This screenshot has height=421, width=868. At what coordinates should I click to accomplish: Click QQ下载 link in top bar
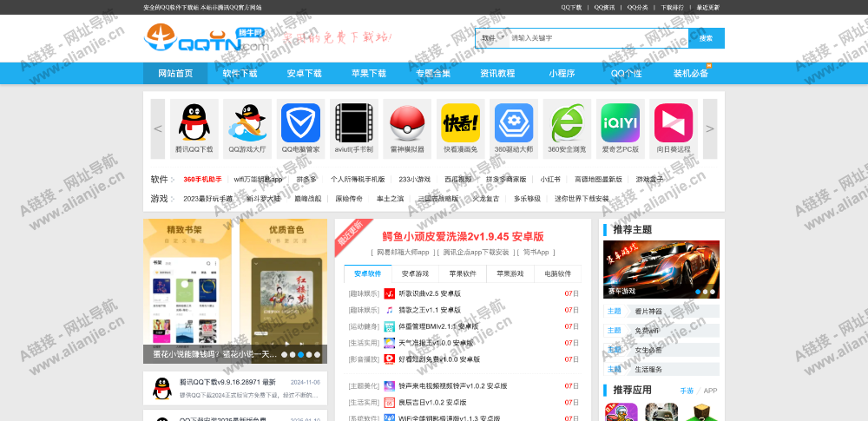(571, 7)
